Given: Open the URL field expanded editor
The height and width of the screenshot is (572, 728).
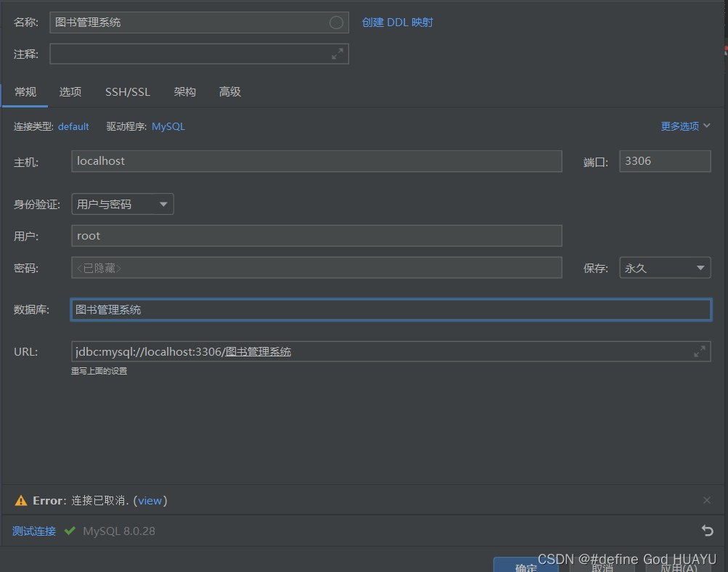Looking at the screenshot, I should 699,351.
